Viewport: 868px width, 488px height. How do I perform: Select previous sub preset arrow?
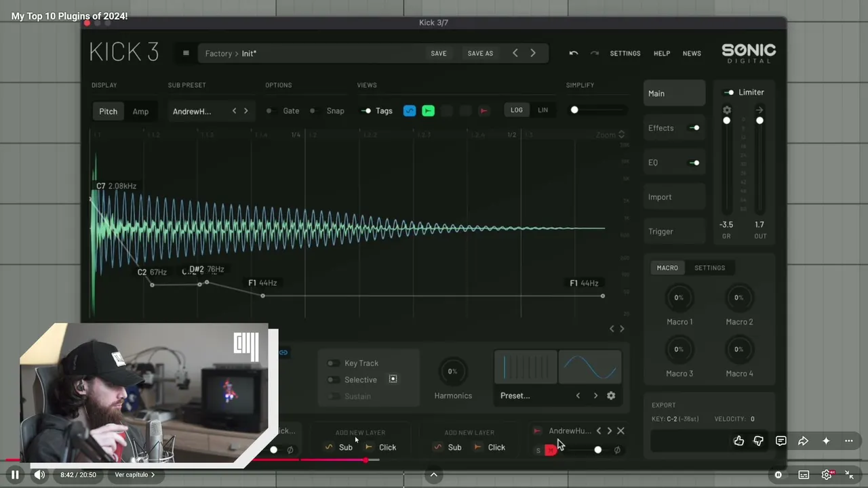pos(235,111)
